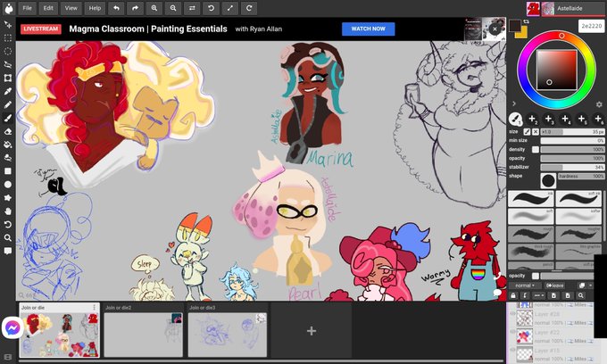
Task: Open color picker settings gear
Action: [599, 104]
